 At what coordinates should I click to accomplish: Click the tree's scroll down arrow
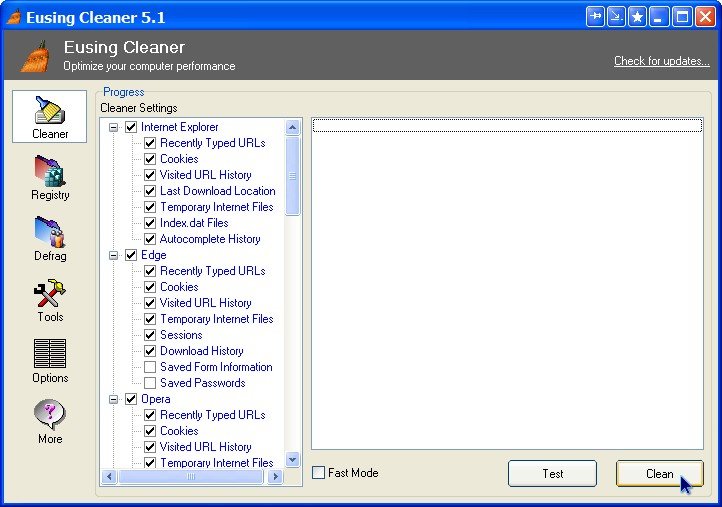click(292, 460)
